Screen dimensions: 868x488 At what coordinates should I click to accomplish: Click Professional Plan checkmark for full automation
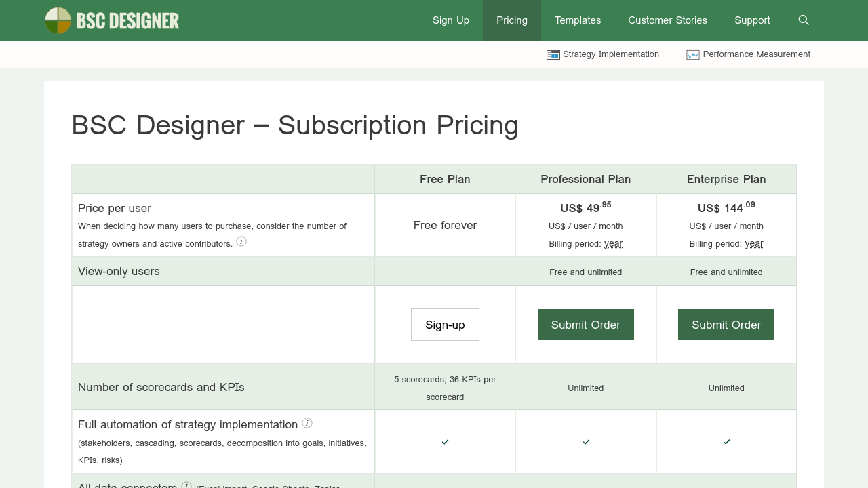586,442
